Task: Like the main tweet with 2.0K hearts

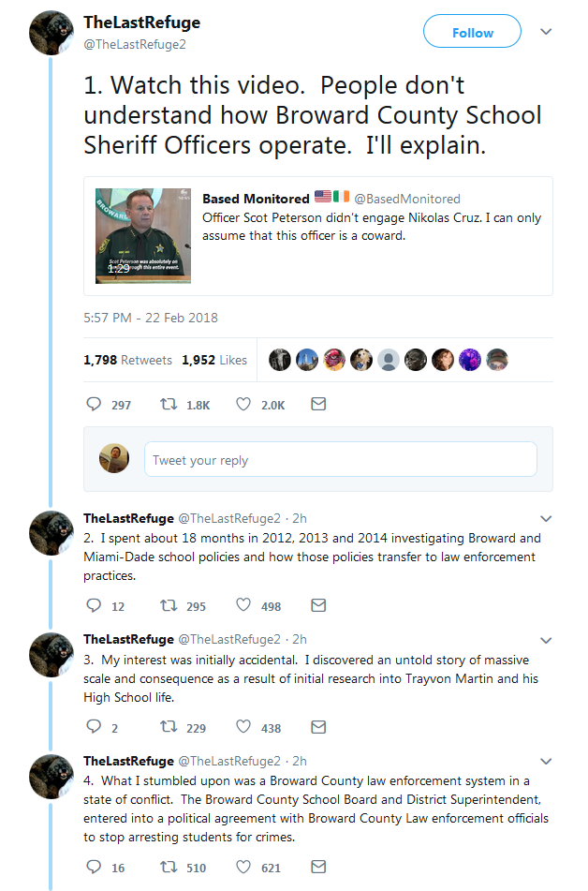Action: 243,405
